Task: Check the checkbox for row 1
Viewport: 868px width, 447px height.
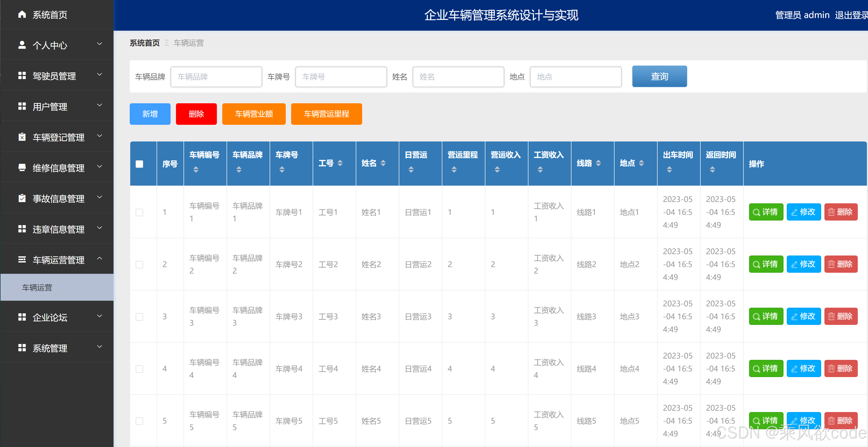Action: pos(139,212)
